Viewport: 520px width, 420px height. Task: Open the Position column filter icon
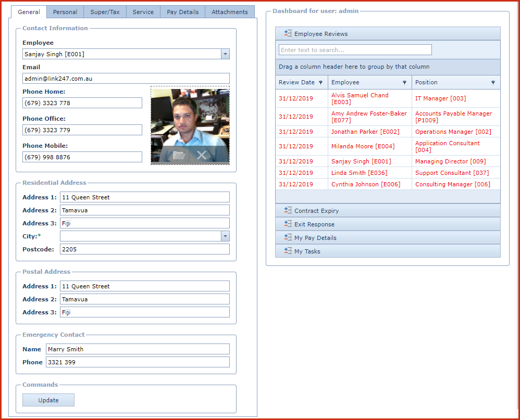[x=493, y=82]
